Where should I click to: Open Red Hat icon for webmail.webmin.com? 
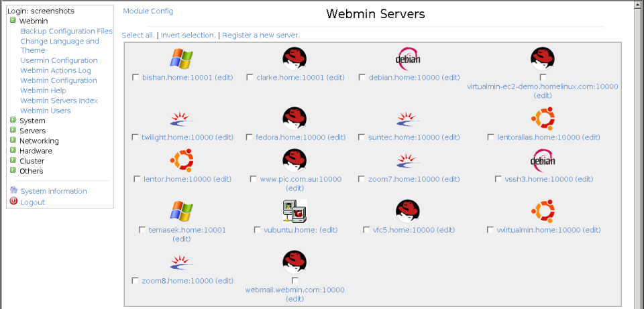[x=294, y=262]
